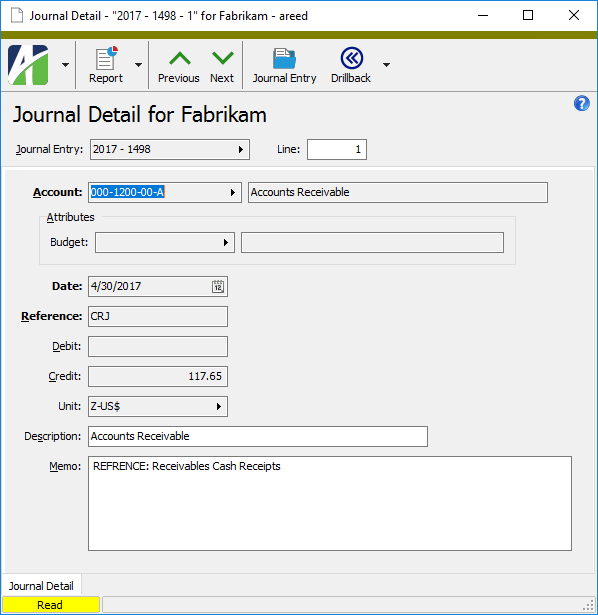This screenshot has width=598, height=615.
Task: Open the calendar picker in the Date field
Action: click(x=218, y=286)
